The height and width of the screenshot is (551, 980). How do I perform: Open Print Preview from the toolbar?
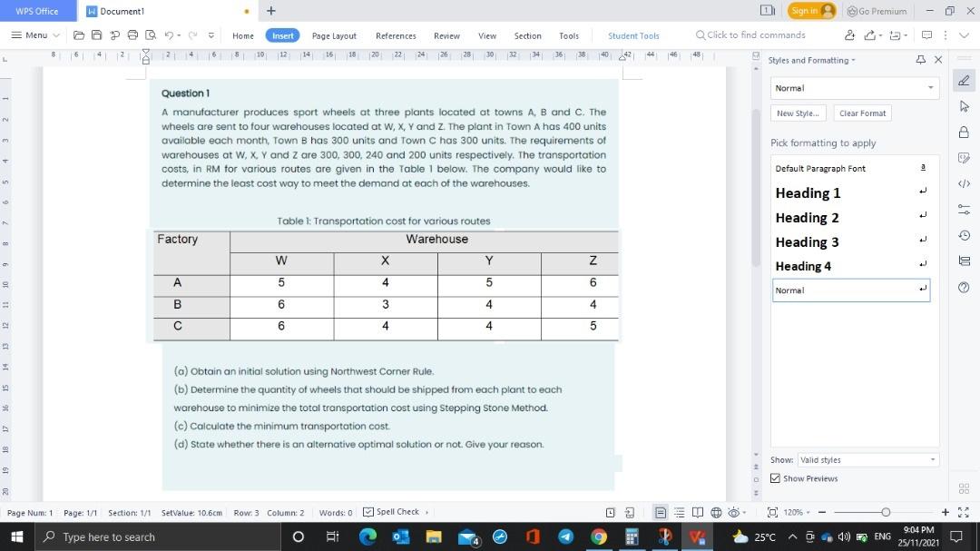pyautogui.click(x=151, y=35)
